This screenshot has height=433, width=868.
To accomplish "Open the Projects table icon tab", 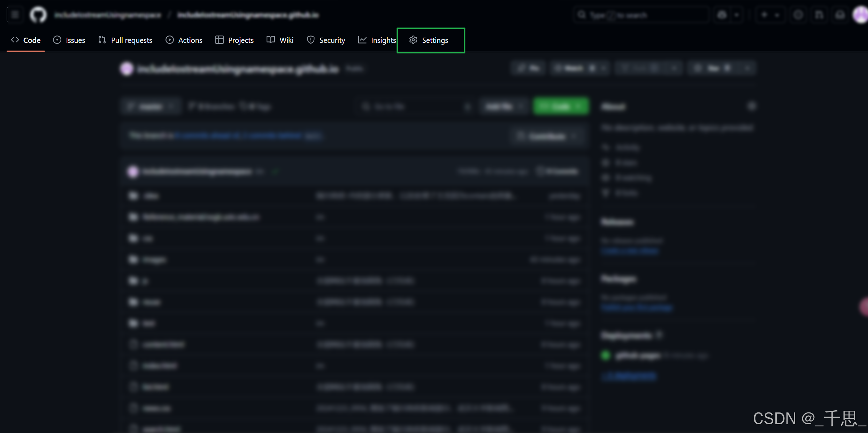I will [x=219, y=40].
